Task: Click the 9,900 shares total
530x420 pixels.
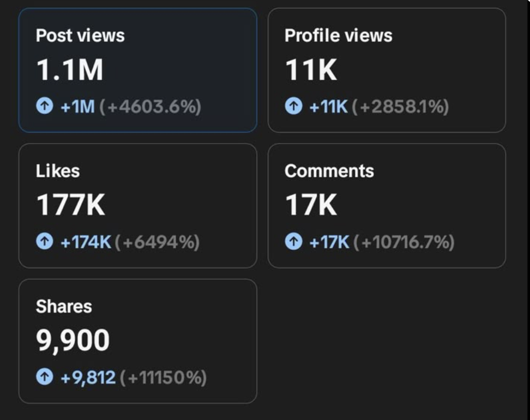Action: coord(73,341)
